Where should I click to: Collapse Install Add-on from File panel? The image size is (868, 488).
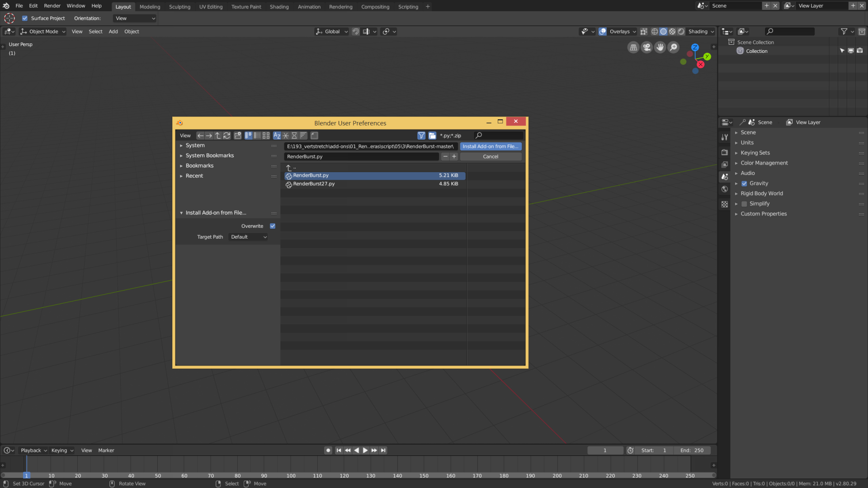pos(216,213)
